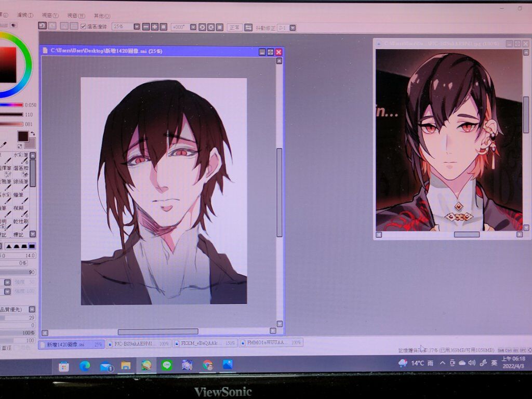
Task: Switch to the FMMO1uWUUAA document tab
Action: [x=271, y=343]
